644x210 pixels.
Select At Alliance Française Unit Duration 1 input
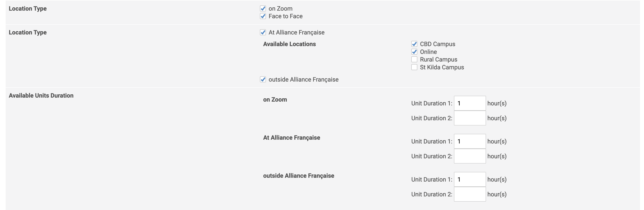470,141
